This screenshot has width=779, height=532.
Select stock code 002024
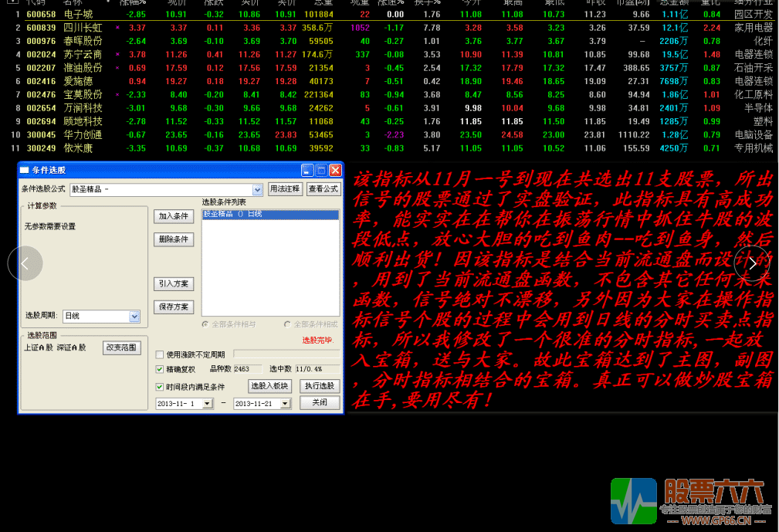[x=41, y=55]
